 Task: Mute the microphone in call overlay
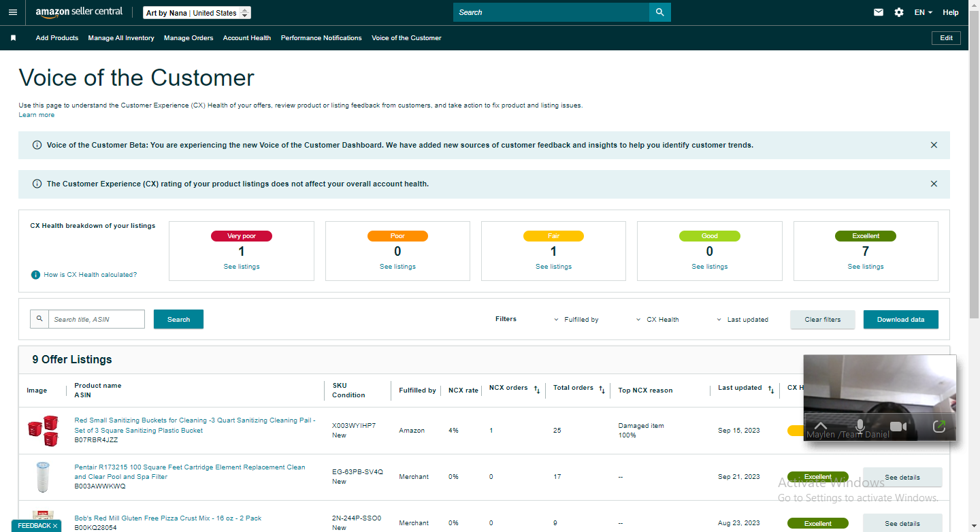pyautogui.click(x=860, y=427)
